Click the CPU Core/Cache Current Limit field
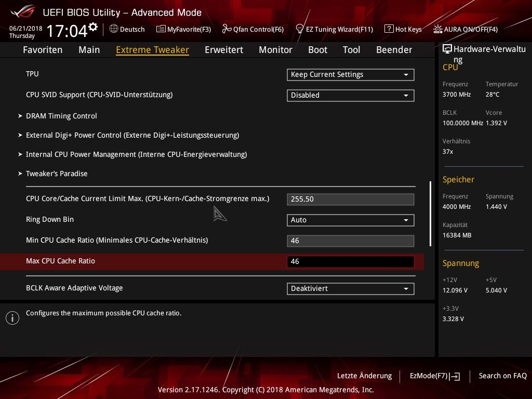Viewport: 532px width, 399px height. pos(351,199)
